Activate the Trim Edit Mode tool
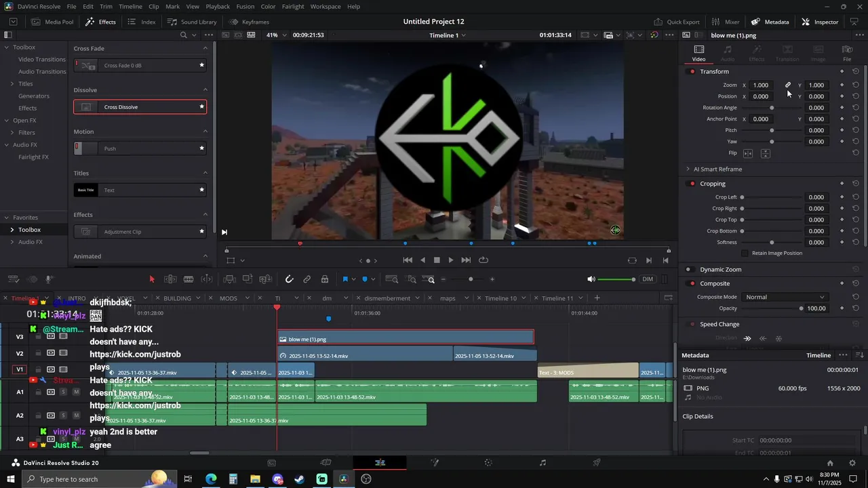This screenshot has height=488, width=868. (170, 279)
